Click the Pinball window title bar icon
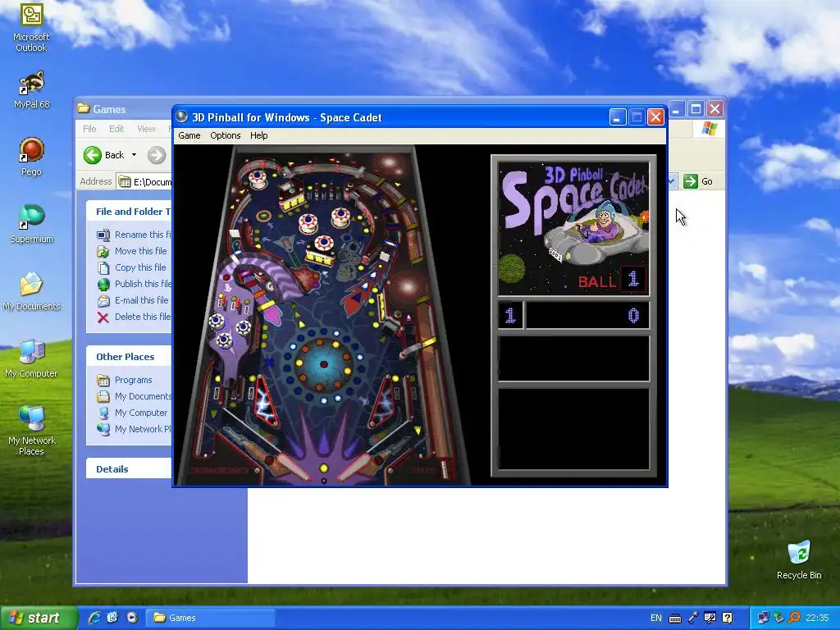Image resolution: width=840 pixels, height=630 pixels. (x=181, y=116)
